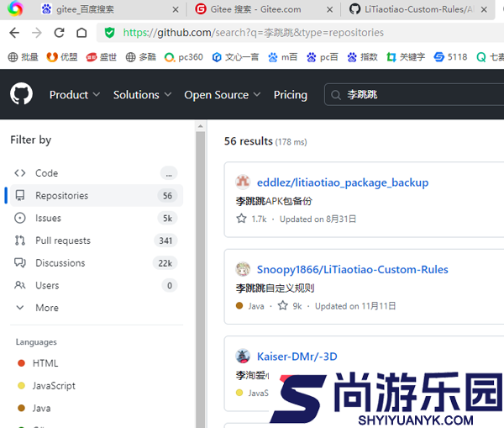
Task: Open the 文心一言 bookmark
Action: point(235,57)
